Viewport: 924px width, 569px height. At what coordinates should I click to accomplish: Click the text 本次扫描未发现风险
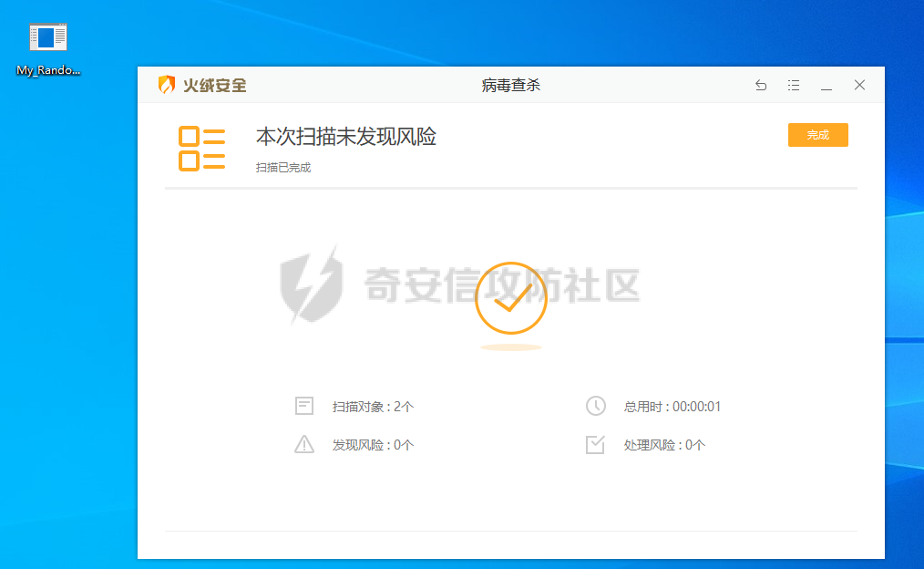point(346,137)
